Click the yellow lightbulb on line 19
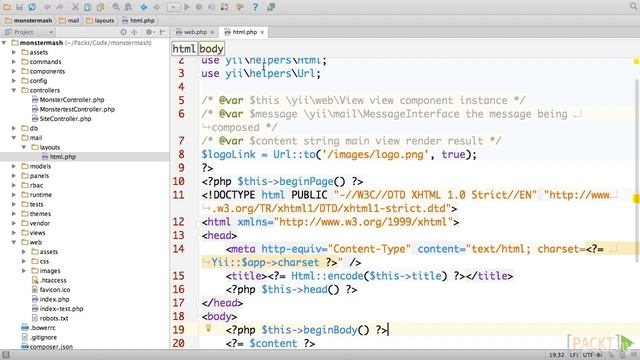The width and height of the screenshot is (640, 360). coord(208,328)
